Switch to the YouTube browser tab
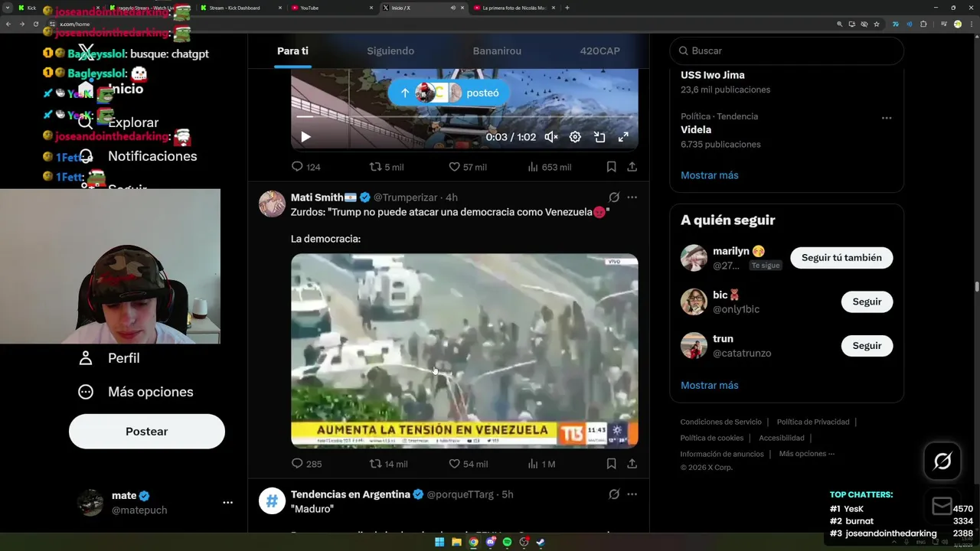Screen dimensions: 980x551 (x=334, y=8)
